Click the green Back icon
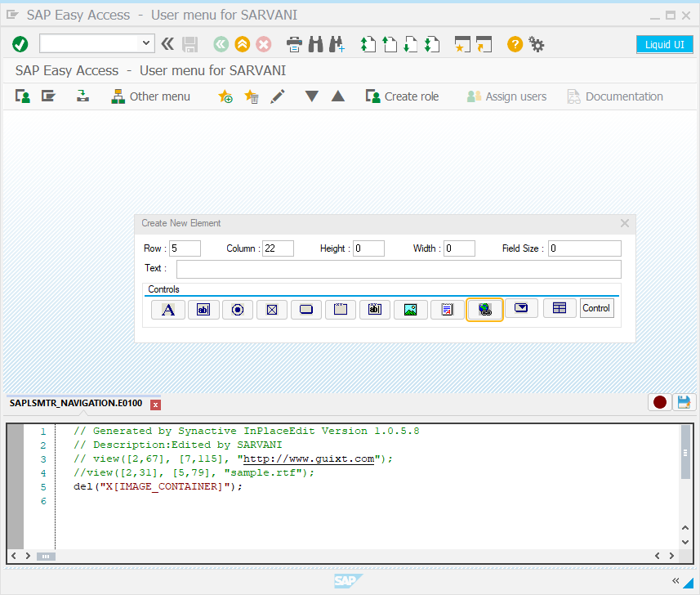The width and height of the screenshot is (700, 595). (221, 44)
